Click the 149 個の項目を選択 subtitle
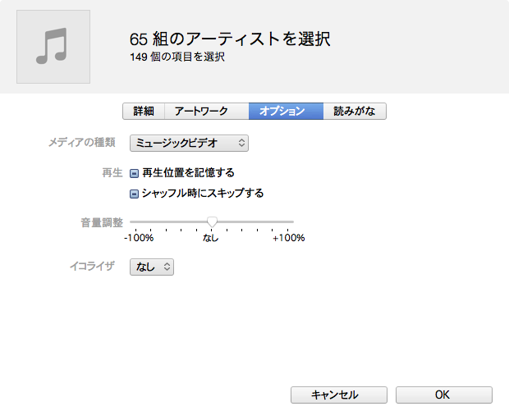 [177, 57]
